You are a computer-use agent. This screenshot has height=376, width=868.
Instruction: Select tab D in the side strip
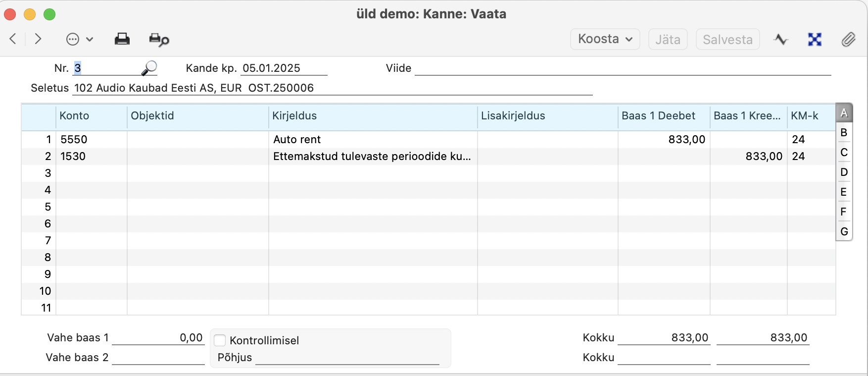point(844,172)
